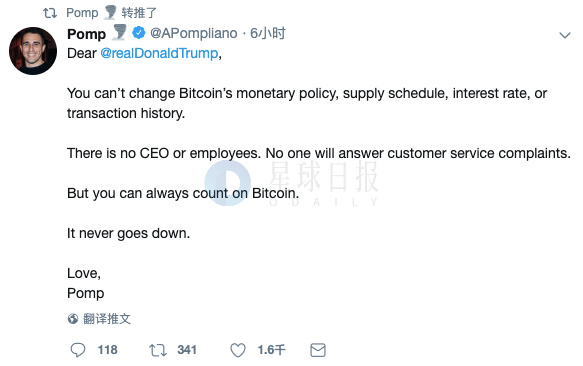
Task: Click the blue verified badge
Action: tap(139, 33)
